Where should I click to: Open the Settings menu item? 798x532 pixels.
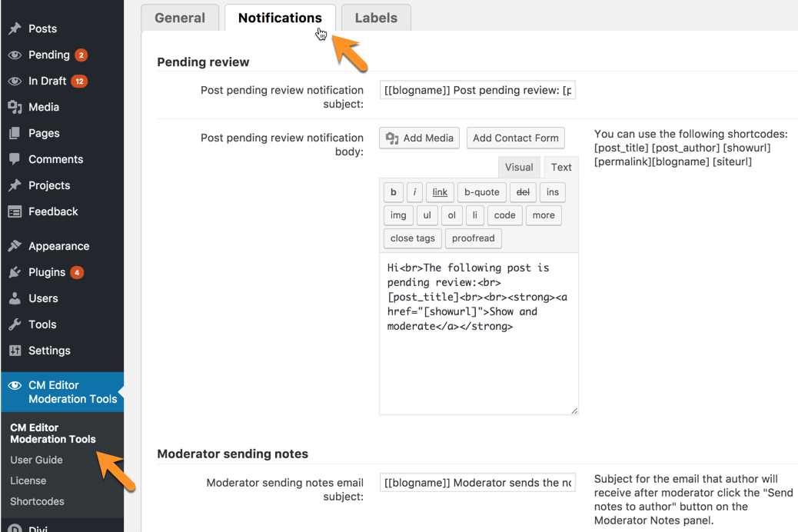pos(49,351)
